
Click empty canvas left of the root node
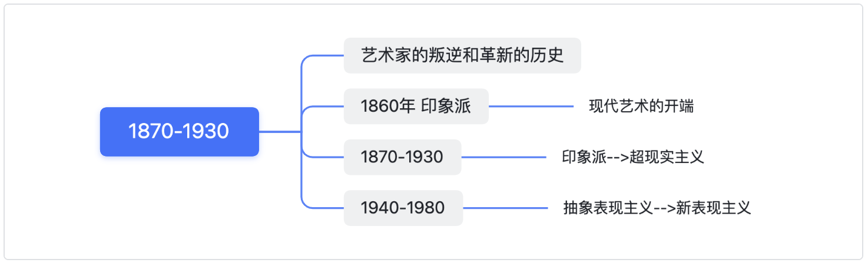coord(53,132)
